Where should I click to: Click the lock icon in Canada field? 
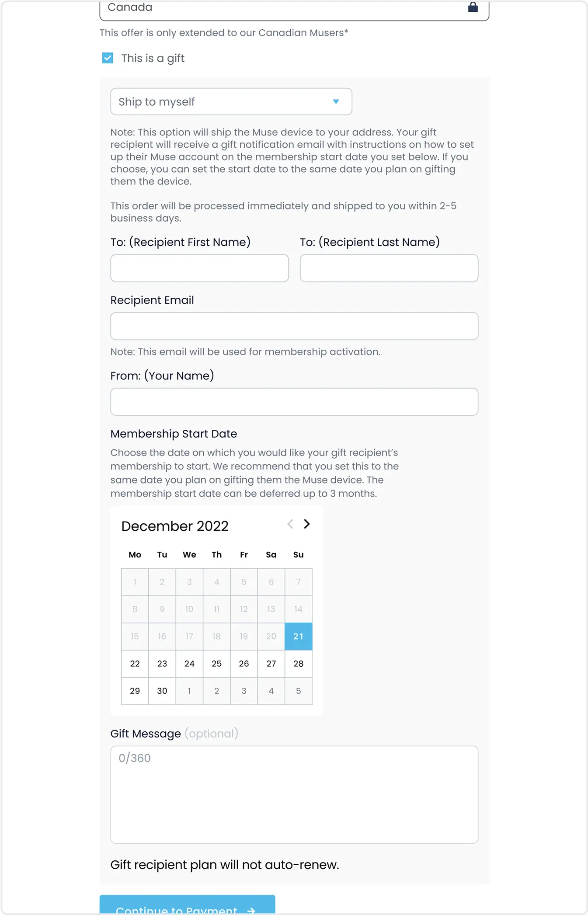pos(473,7)
